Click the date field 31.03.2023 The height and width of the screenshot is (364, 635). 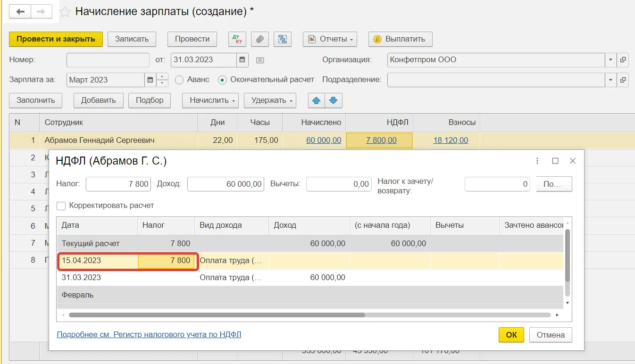[x=204, y=60]
